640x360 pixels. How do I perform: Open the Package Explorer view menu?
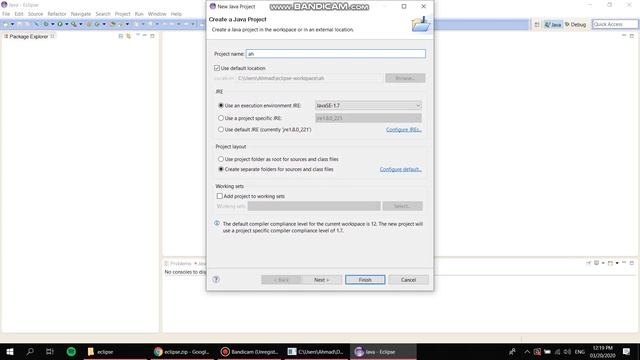point(138,35)
